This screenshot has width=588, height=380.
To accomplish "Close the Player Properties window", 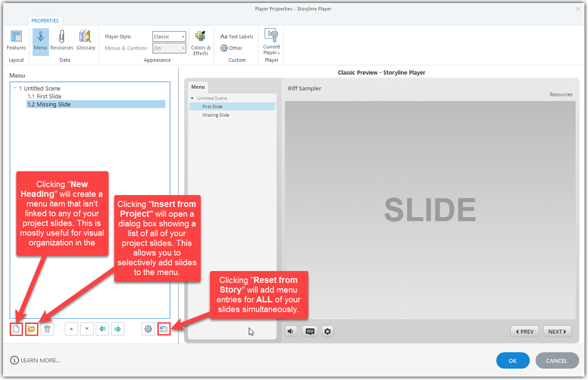I will click(x=578, y=9).
